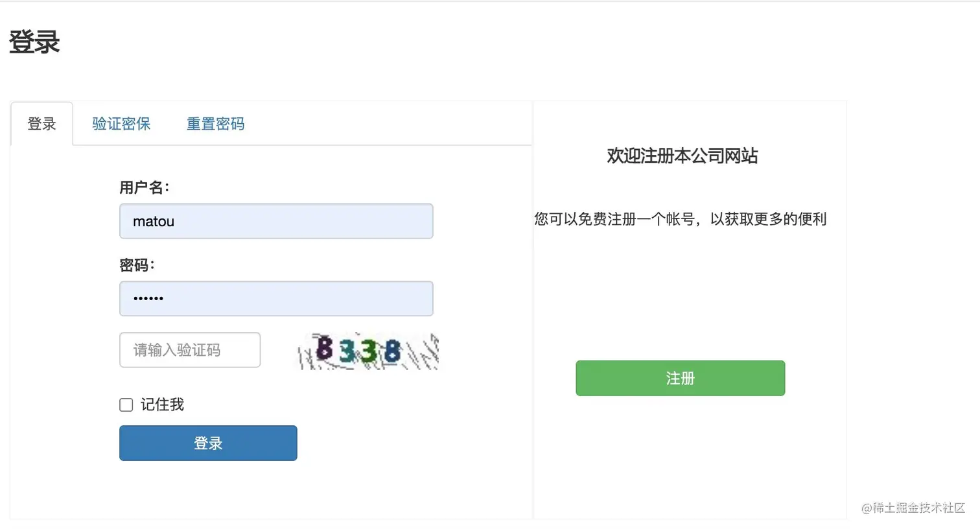Image resolution: width=980 pixels, height=529 pixels.
Task: Select the masked password field
Action: pyautogui.click(x=275, y=298)
